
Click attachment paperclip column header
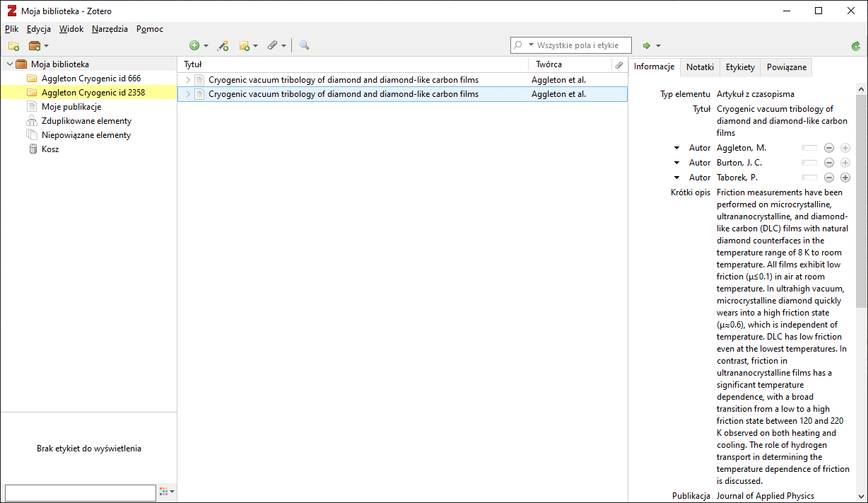point(619,64)
